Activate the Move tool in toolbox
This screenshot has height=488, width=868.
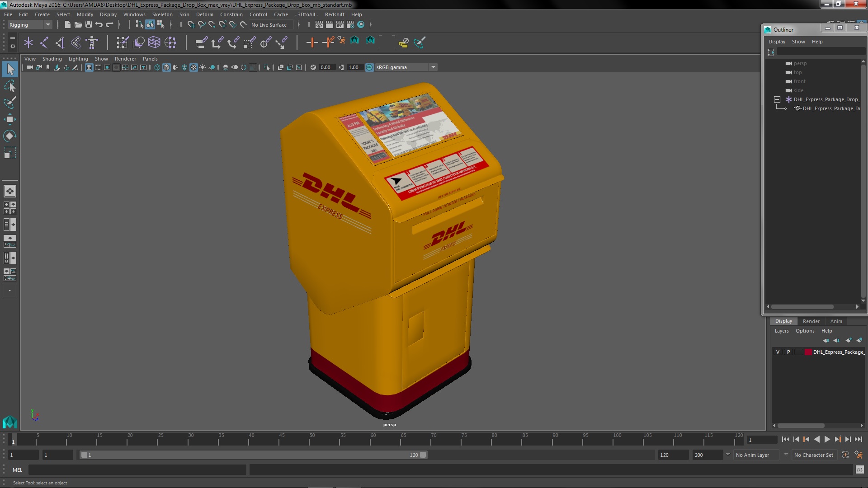click(9, 119)
